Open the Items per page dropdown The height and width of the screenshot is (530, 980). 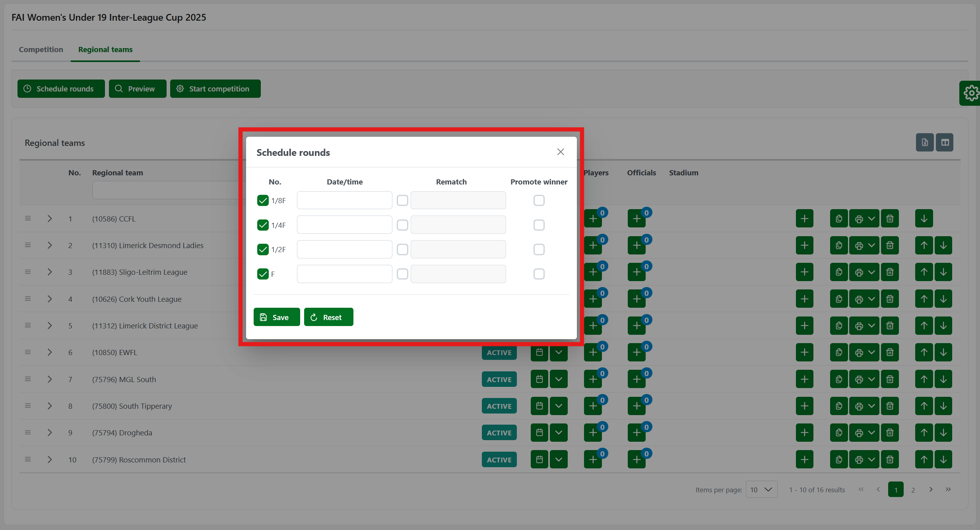click(761, 489)
